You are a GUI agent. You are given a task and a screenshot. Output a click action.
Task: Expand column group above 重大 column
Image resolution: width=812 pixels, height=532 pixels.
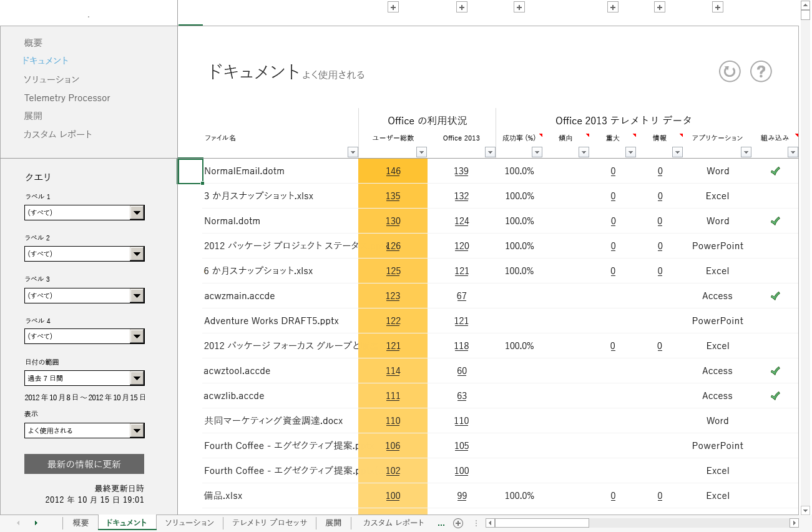point(613,7)
